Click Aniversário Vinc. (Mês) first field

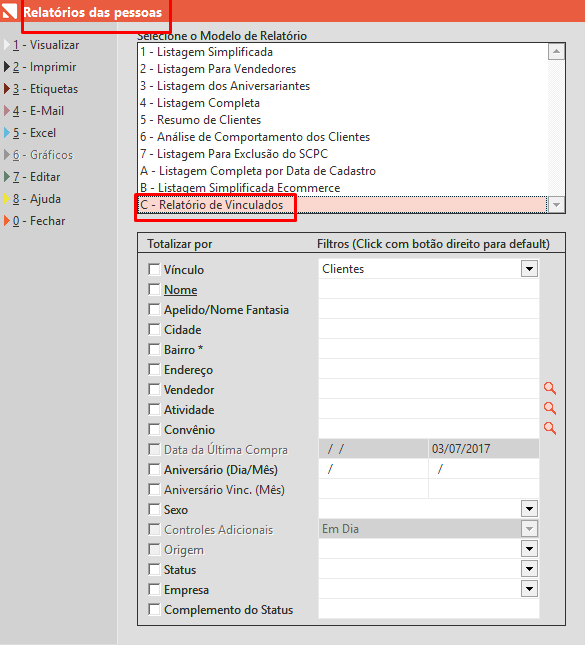pyautogui.click(x=374, y=489)
